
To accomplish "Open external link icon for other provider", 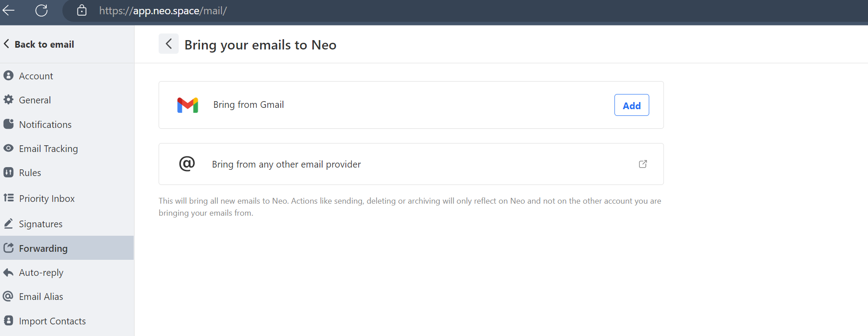I will pyautogui.click(x=643, y=164).
